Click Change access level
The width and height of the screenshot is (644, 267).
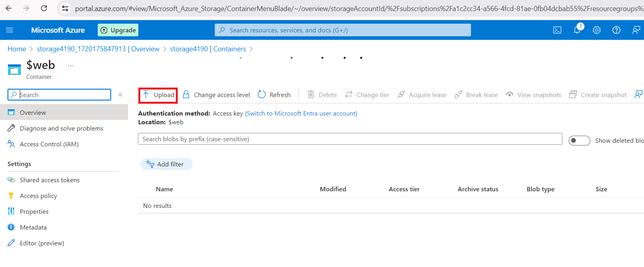tap(216, 95)
